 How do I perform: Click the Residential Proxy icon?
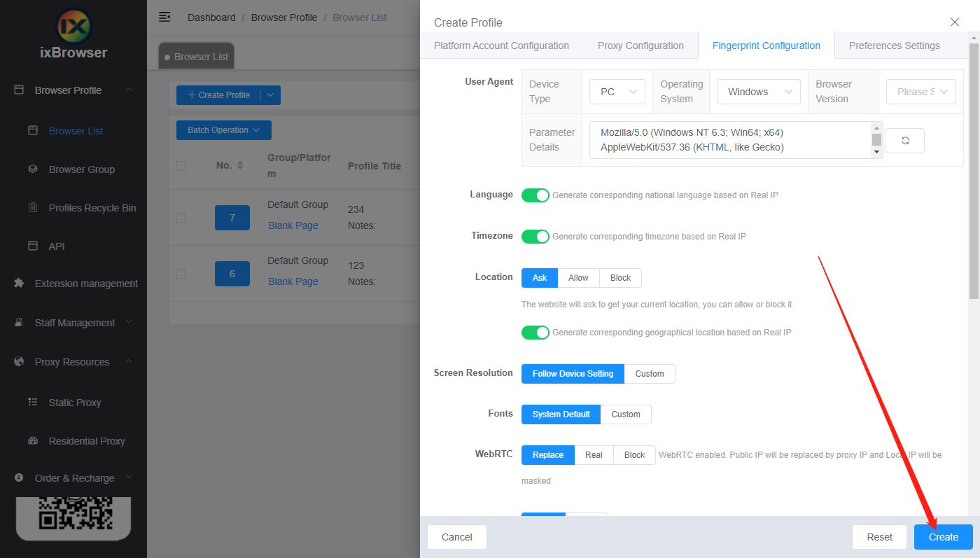(32, 441)
